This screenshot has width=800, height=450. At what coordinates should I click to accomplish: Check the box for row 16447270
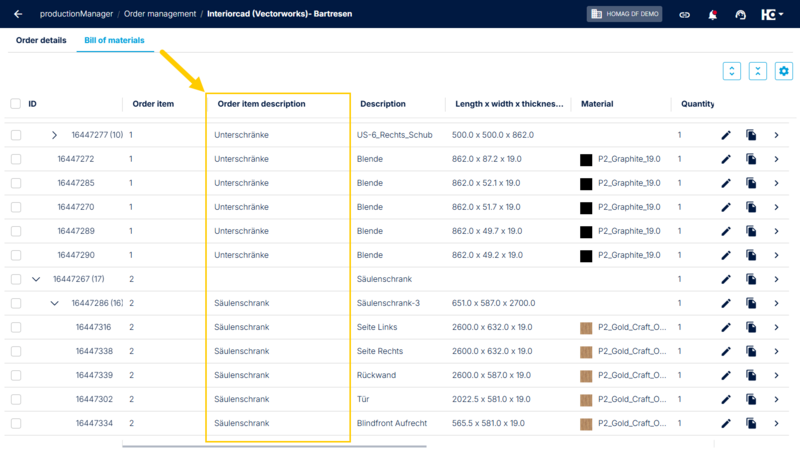point(16,207)
